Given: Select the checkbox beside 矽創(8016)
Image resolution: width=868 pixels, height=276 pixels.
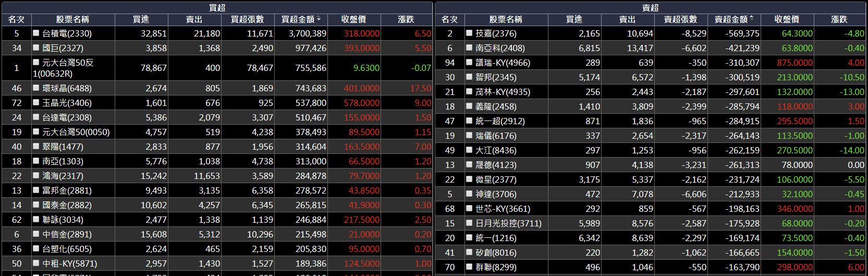Looking at the screenshot, I should (x=469, y=252).
